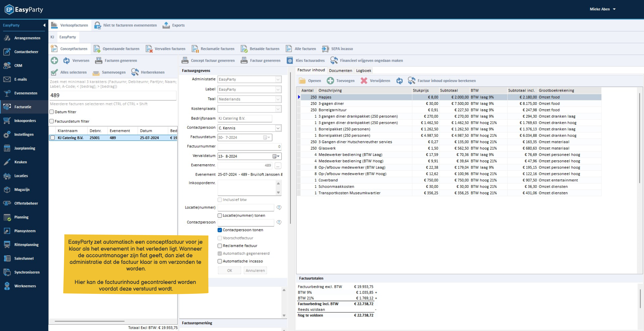The image size is (644, 331).
Task: Enable the Factuurdatum filter checkbox
Action: tap(52, 121)
